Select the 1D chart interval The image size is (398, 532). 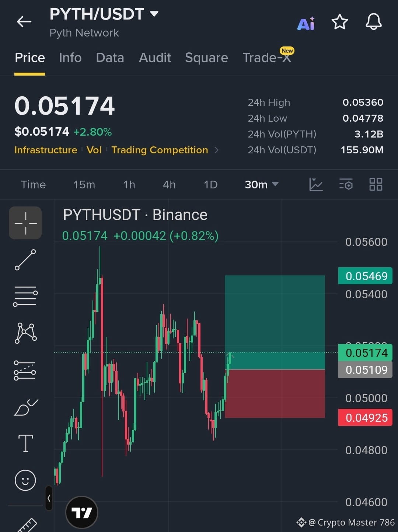[x=210, y=184]
